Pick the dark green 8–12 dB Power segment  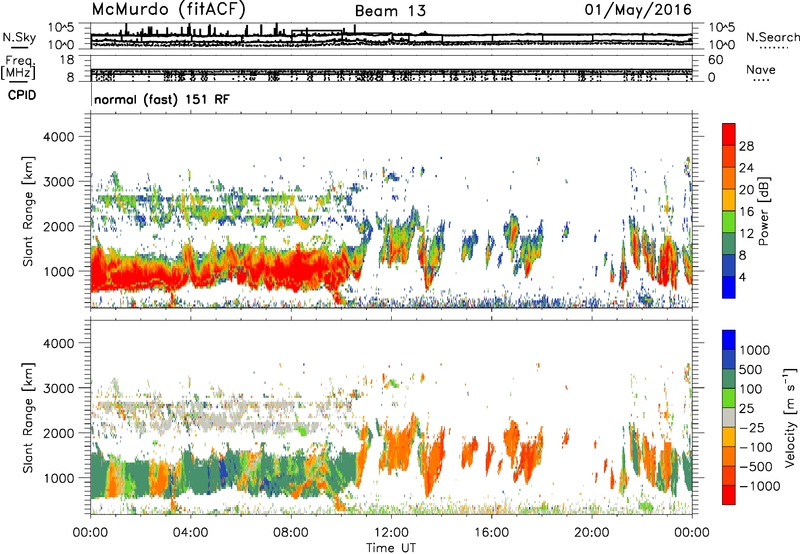[x=729, y=244]
